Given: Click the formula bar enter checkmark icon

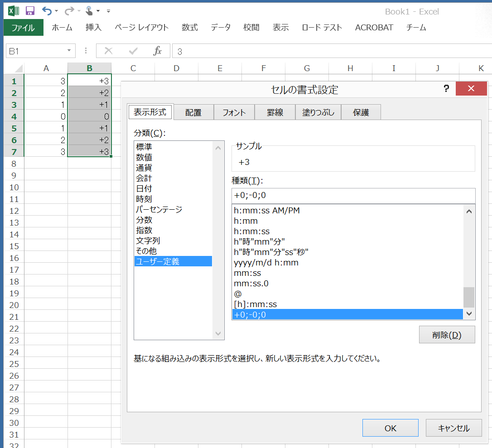Looking at the screenshot, I should pos(133,51).
